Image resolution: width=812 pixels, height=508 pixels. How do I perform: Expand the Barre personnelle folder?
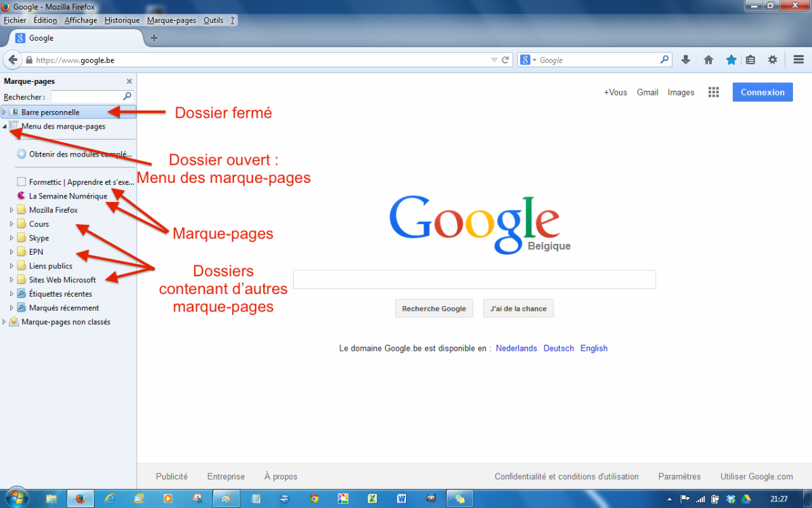tap(4, 112)
